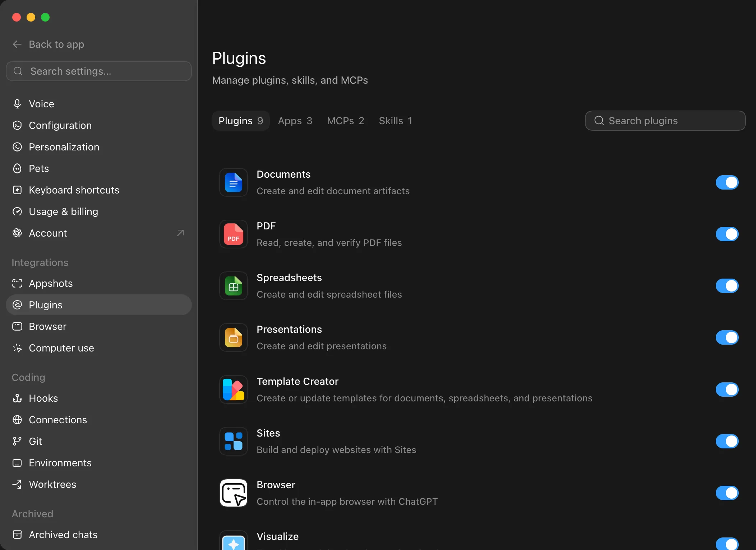Click the Worktrees icon in sidebar
The width and height of the screenshot is (756, 550).
click(x=17, y=484)
